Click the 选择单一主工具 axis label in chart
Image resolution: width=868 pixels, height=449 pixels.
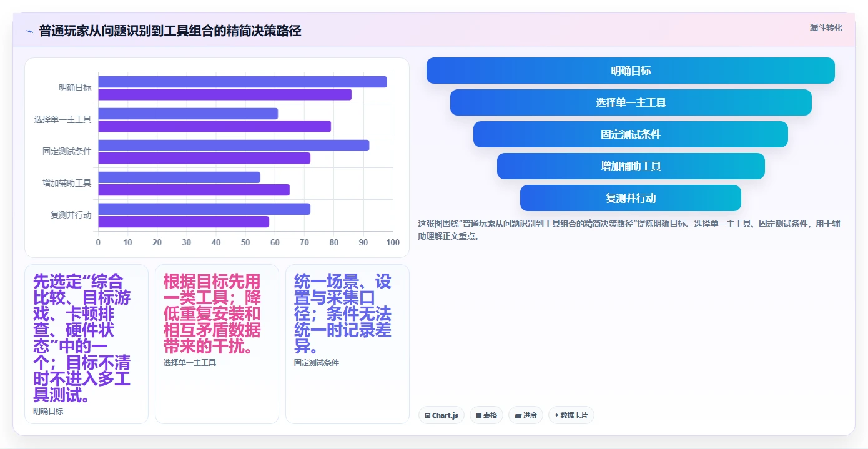pos(62,119)
